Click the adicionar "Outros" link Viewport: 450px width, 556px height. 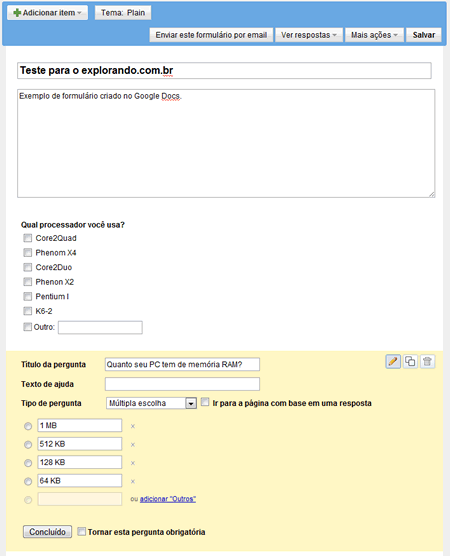tap(168, 499)
